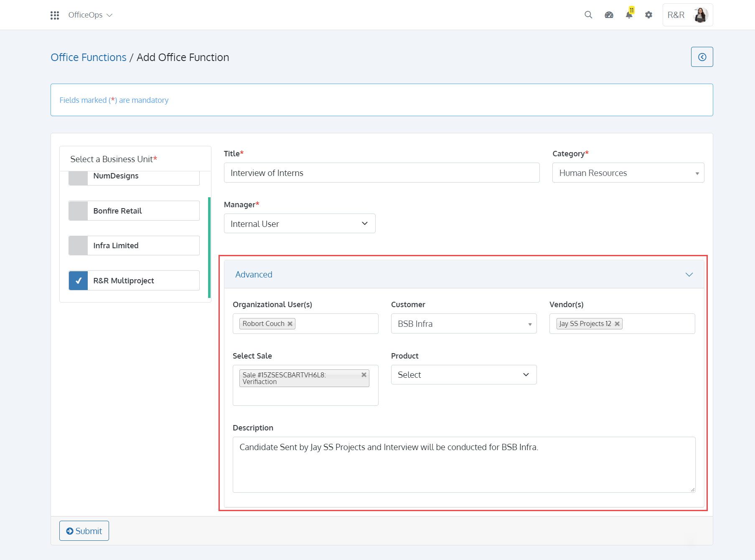755x560 pixels.
Task: Click the Sale #15ZSESCBARTVH6L8 tag text
Action: pyautogui.click(x=284, y=378)
